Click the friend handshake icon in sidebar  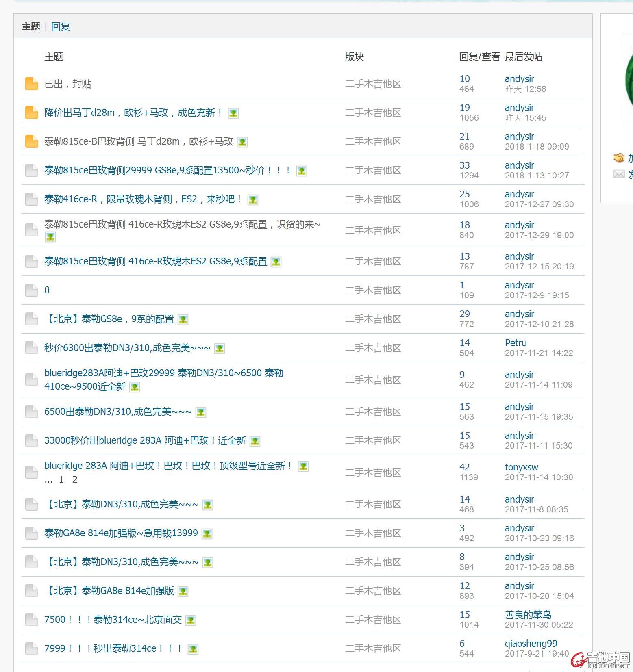(x=619, y=157)
